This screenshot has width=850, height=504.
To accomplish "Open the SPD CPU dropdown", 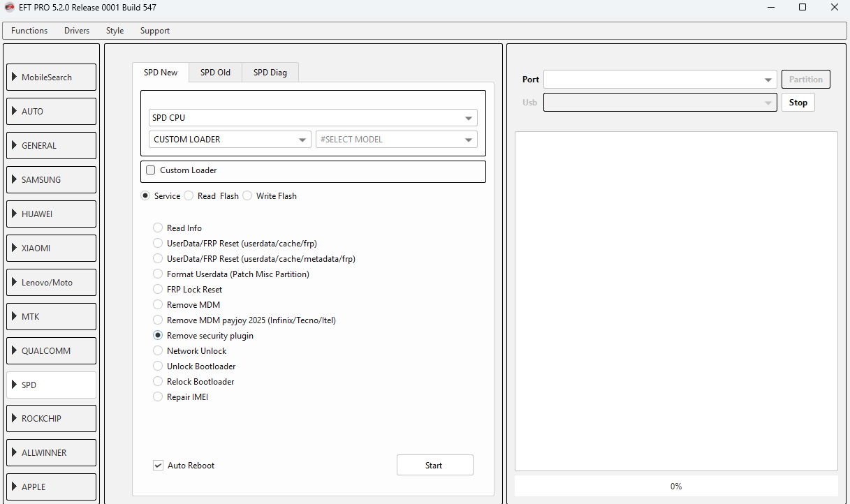I will pos(313,118).
